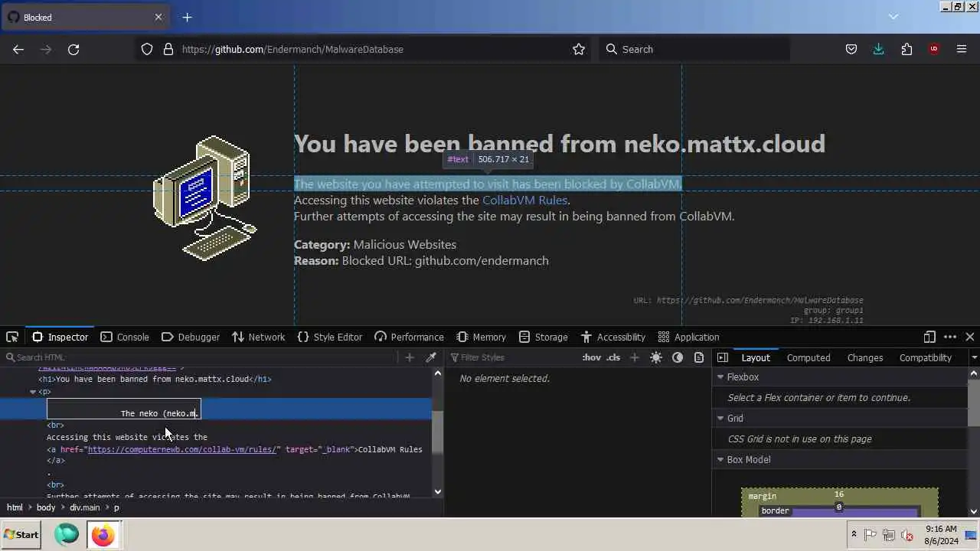Select the Changes sidebar tab
The height and width of the screenshot is (551, 980).
pyautogui.click(x=865, y=357)
